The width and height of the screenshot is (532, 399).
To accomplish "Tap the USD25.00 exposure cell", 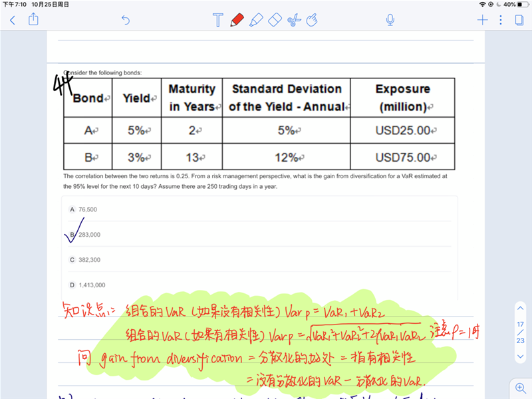I will 402,130.
